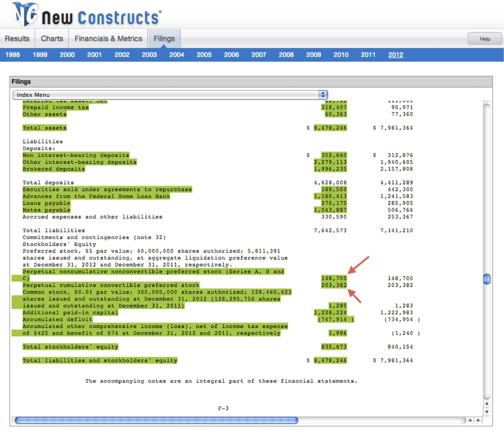This screenshot has width=504, height=439.
Task: Go to Financials & Metrics tab
Action: [x=108, y=39]
